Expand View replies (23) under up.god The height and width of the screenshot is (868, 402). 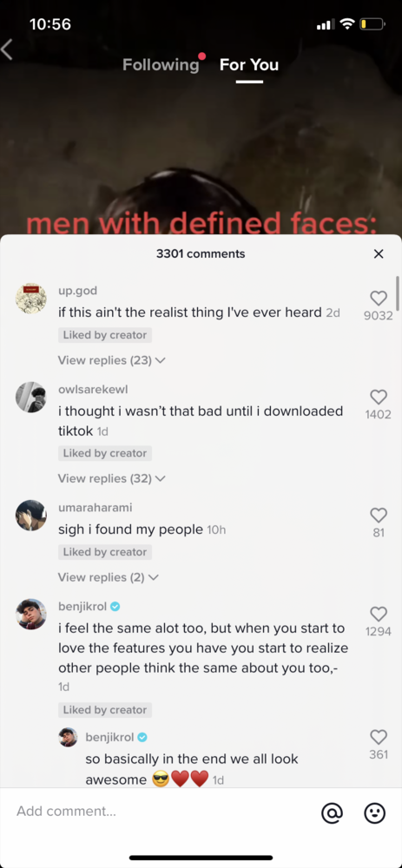pos(112,360)
